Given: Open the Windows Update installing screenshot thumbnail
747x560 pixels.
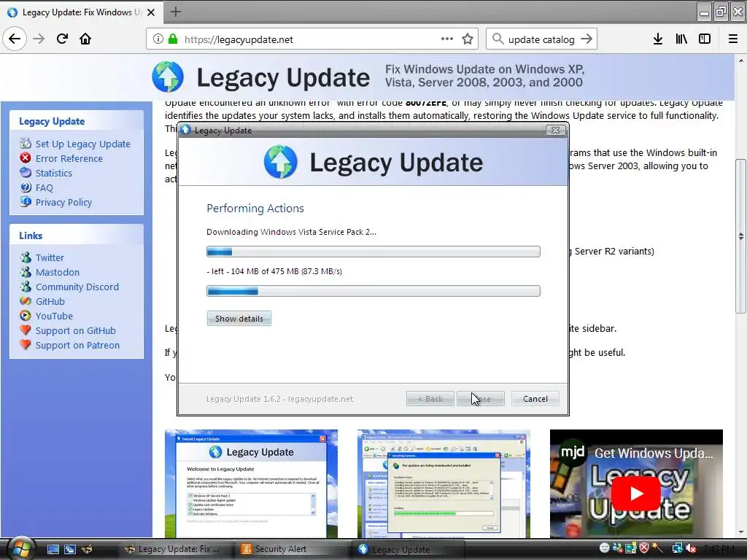Looking at the screenshot, I should [x=444, y=484].
